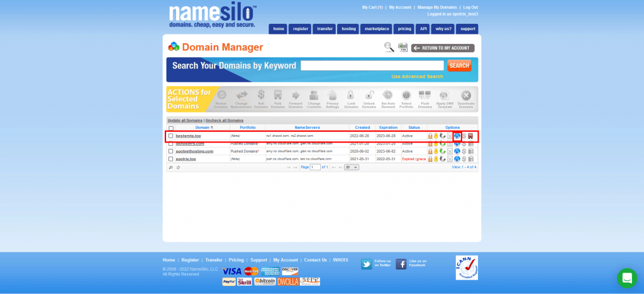Open the transfer navigation tab

(x=325, y=29)
